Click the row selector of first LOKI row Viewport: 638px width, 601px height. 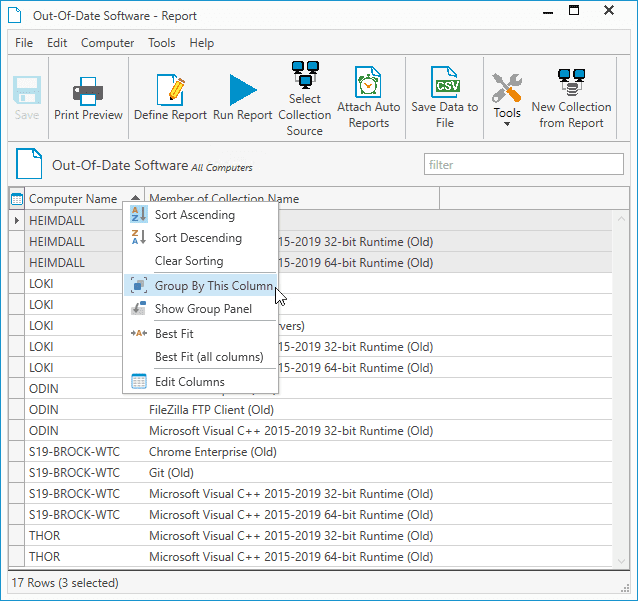[17, 284]
